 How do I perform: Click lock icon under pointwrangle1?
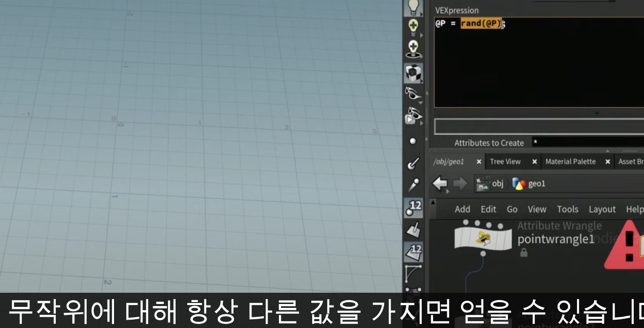[x=524, y=253]
